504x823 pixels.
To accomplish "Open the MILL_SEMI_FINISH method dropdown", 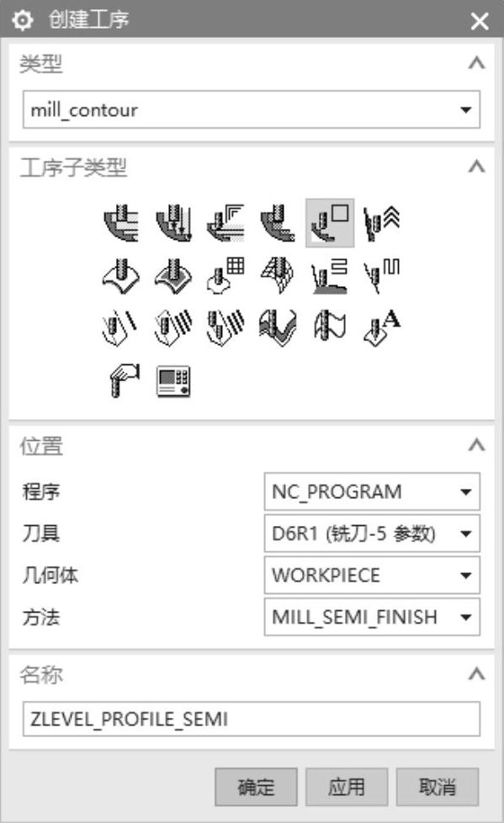I will pos(372,617).
